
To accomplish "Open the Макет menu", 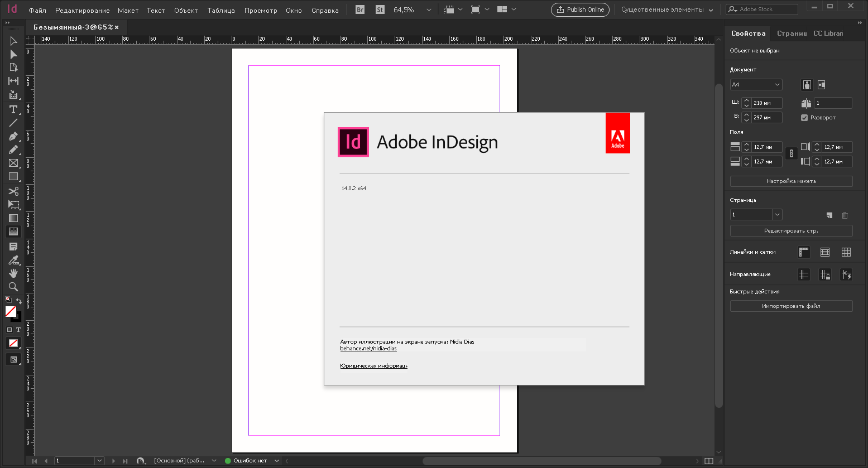I will (128, 11).
